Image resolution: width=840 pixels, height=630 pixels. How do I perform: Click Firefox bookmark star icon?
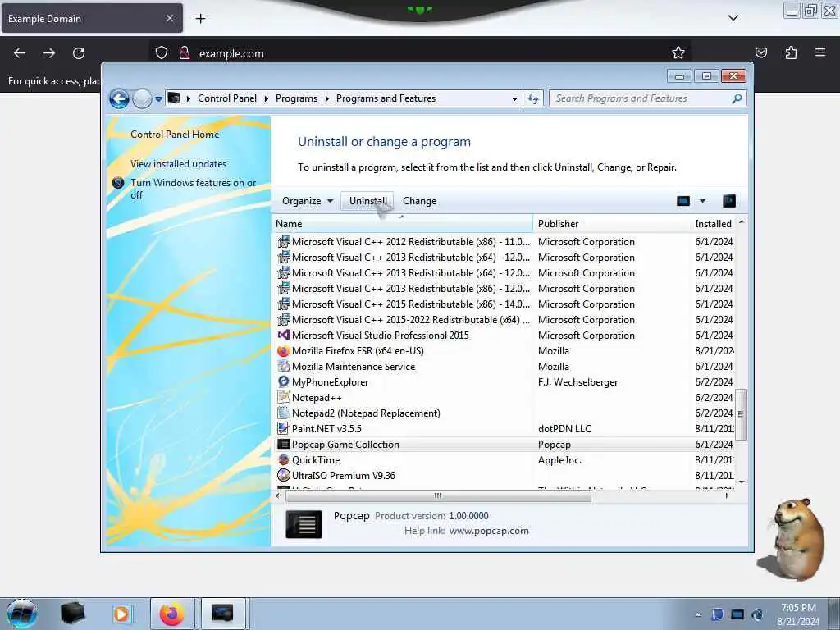click(678, 52)
